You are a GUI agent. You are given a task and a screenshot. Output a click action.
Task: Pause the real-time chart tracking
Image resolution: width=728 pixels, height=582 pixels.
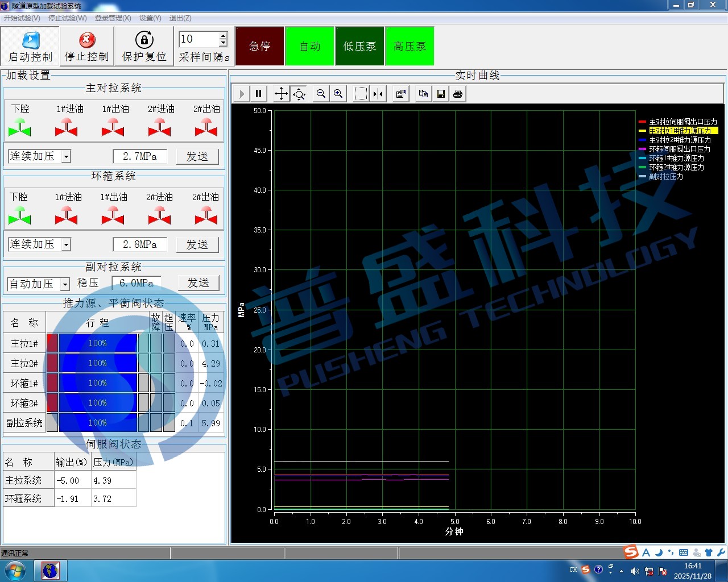pyautogui.click(x=258, y=94)
